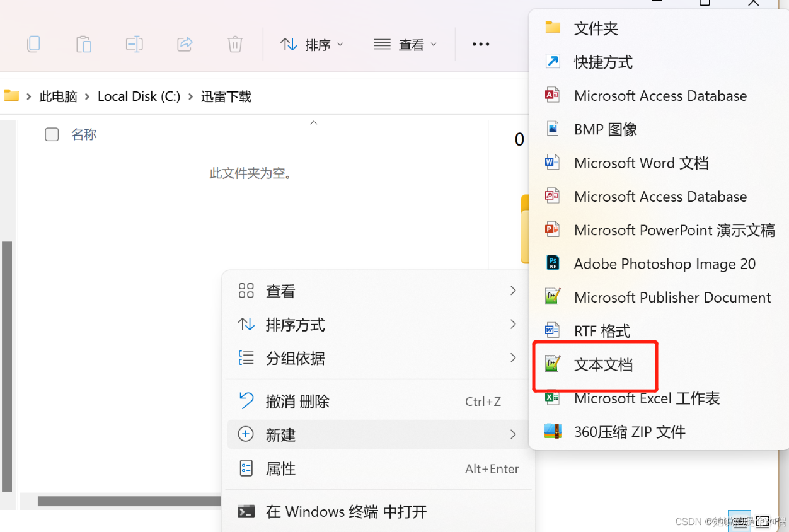Expand the submenu arrow on the 分组依据 row
Screen dimensions: 789x532
click(x=513, y=358)
